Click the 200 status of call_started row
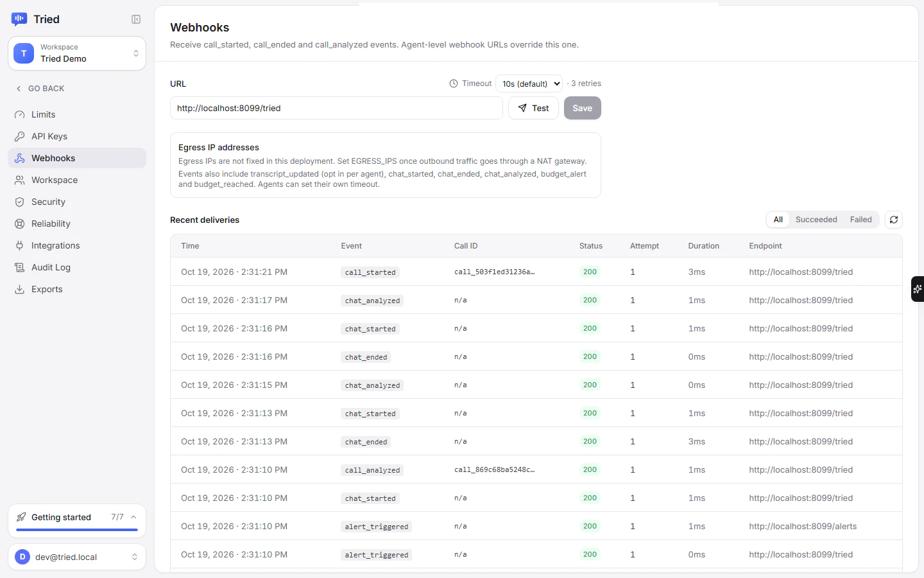 pyautogui.click(x=590, y=272)
